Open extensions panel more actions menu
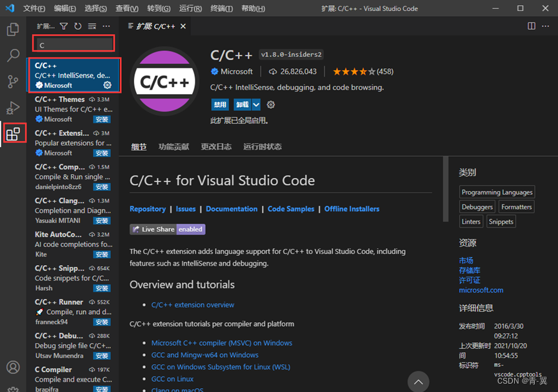This screenshot has height=392, width=558. click(106, 26)
